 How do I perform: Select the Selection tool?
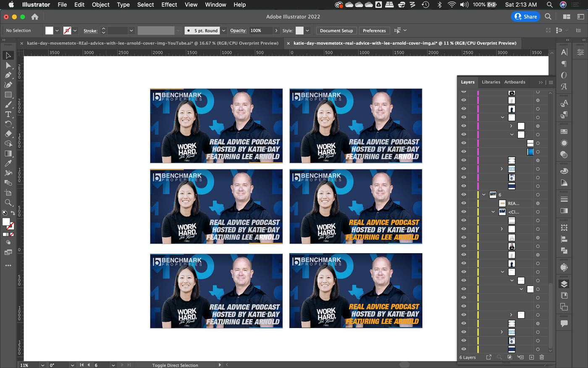[x=8, y=56]
